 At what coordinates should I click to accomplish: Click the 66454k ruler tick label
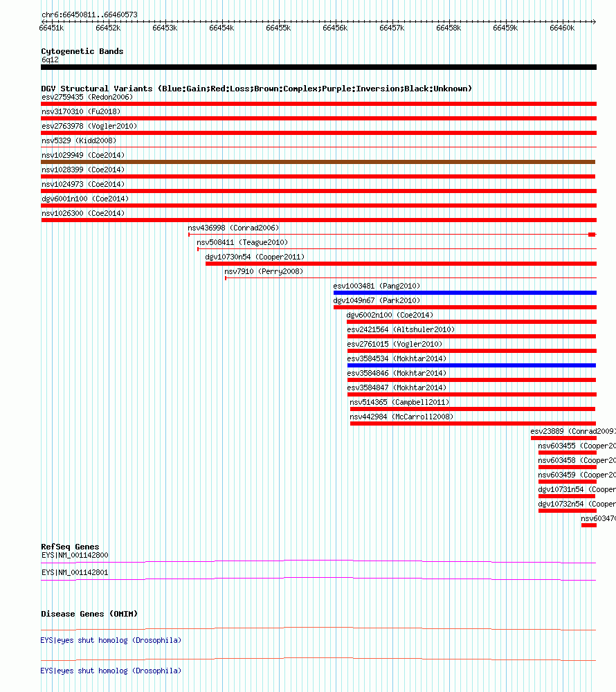tap(221, 28)
